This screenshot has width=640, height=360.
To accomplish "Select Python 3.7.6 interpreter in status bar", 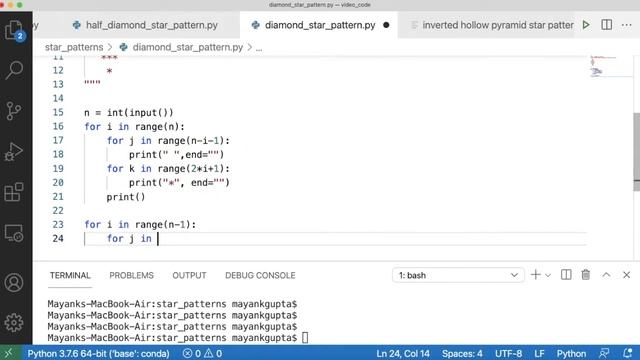I will [98, 353].
